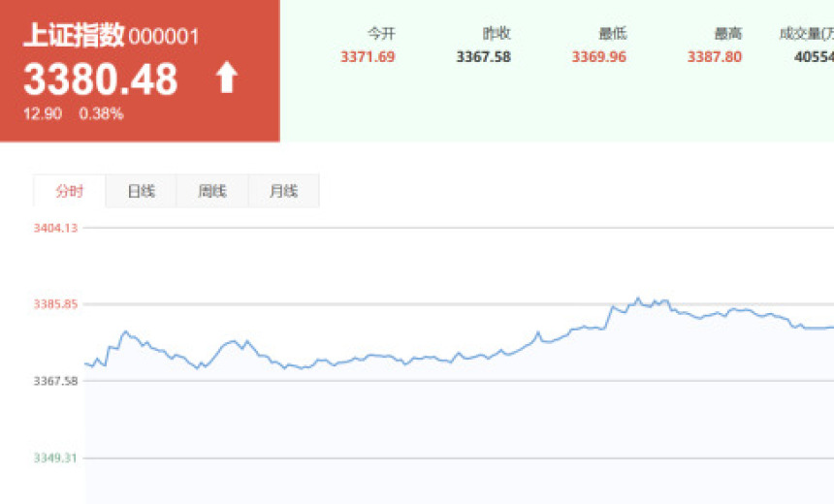Click the 3367.58 y-axis label on chart
Screen dimensions: 834x504
pos(56,381)
